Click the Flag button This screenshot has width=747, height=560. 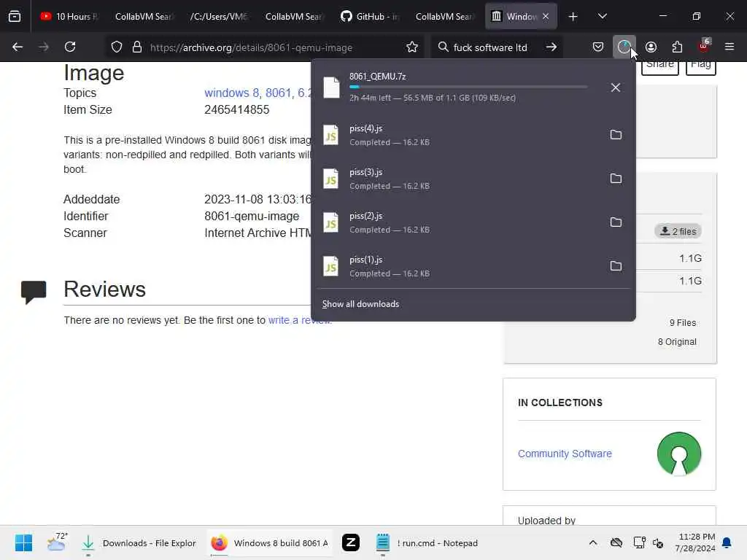pyautogui.click(x=700, y=66)
